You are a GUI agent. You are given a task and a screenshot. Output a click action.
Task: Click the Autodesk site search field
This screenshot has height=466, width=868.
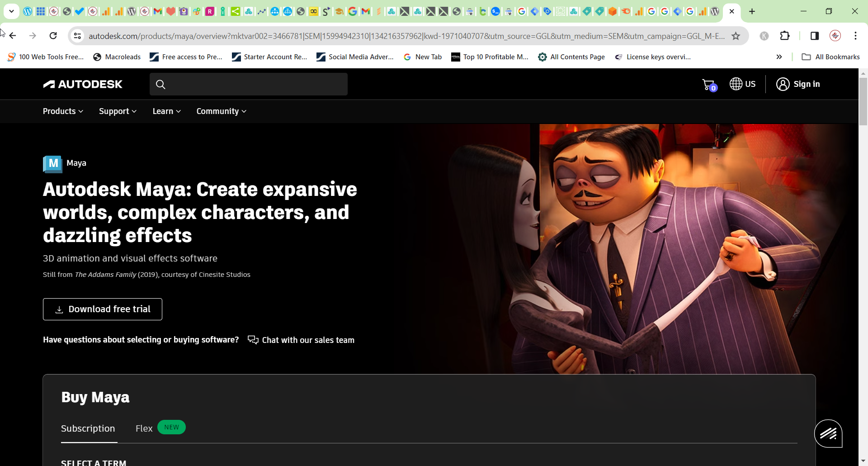point(249,84)
